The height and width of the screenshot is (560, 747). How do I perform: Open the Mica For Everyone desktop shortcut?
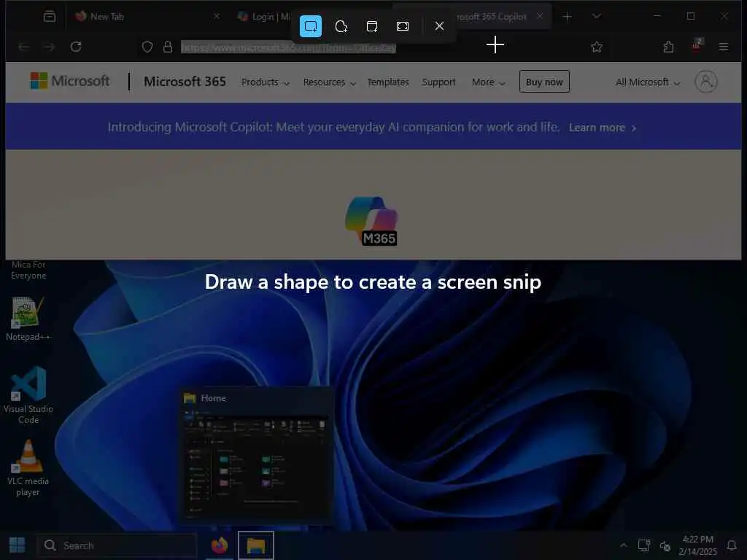tap(28, 270)
